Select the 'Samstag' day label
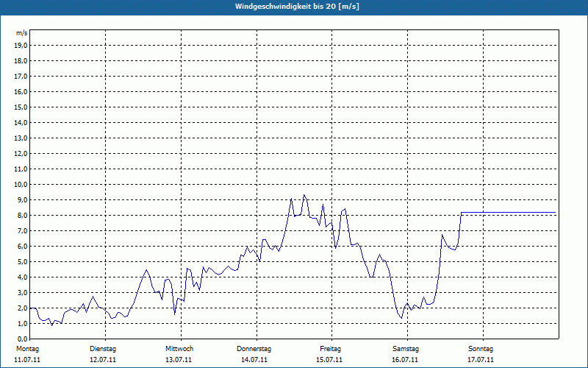 [406, 349]
